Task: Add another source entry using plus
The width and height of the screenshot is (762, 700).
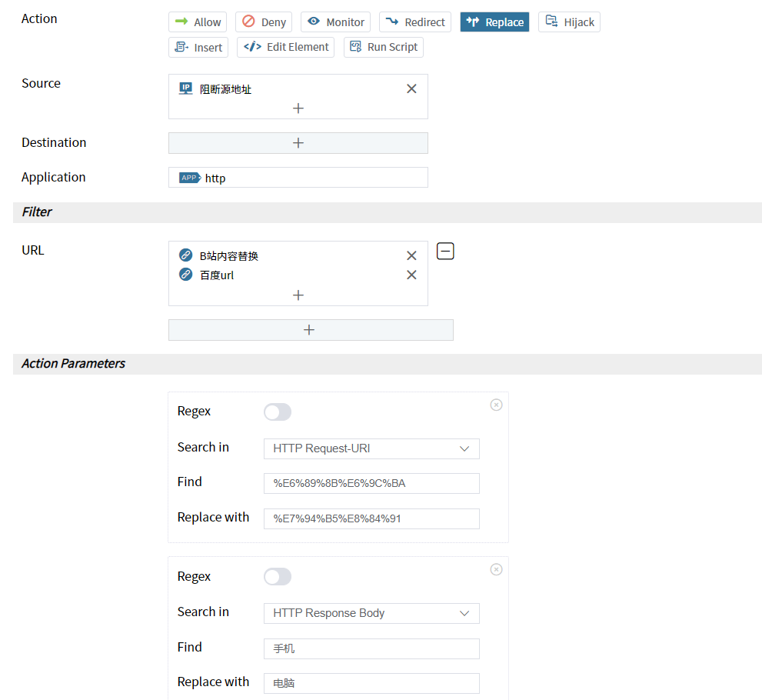Action: 298,108
